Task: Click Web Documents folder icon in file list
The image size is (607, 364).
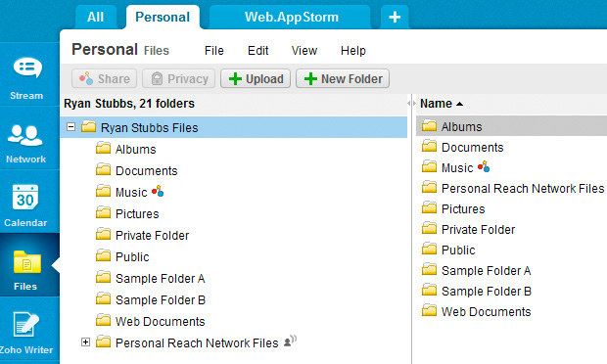Action: 429,310
